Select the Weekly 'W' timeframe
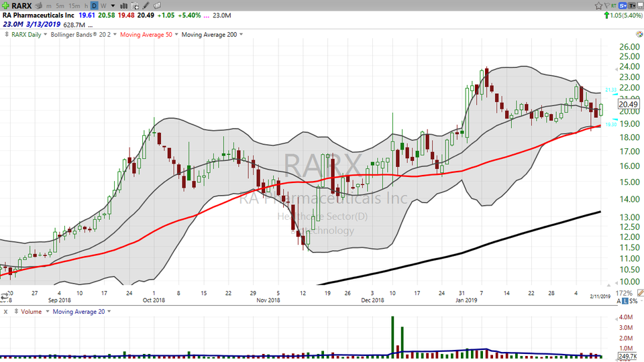This screenshot has width=644, height=362. coord(103,6)
